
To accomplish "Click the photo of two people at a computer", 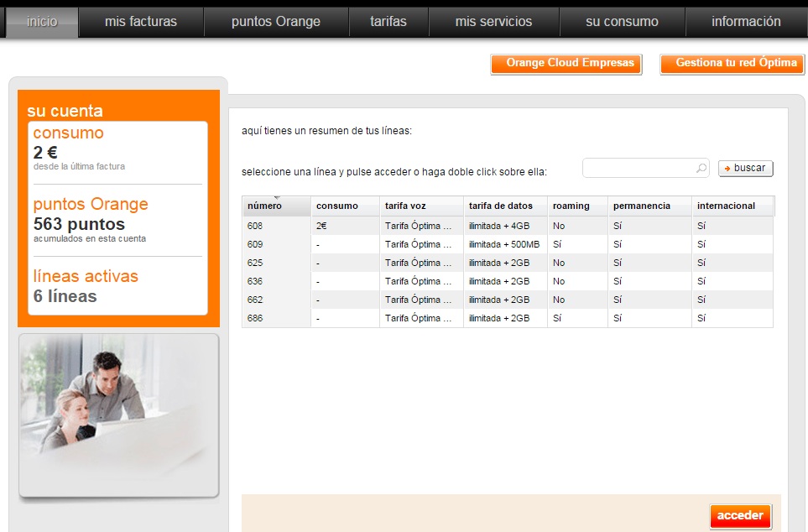I will coord(119,415).
